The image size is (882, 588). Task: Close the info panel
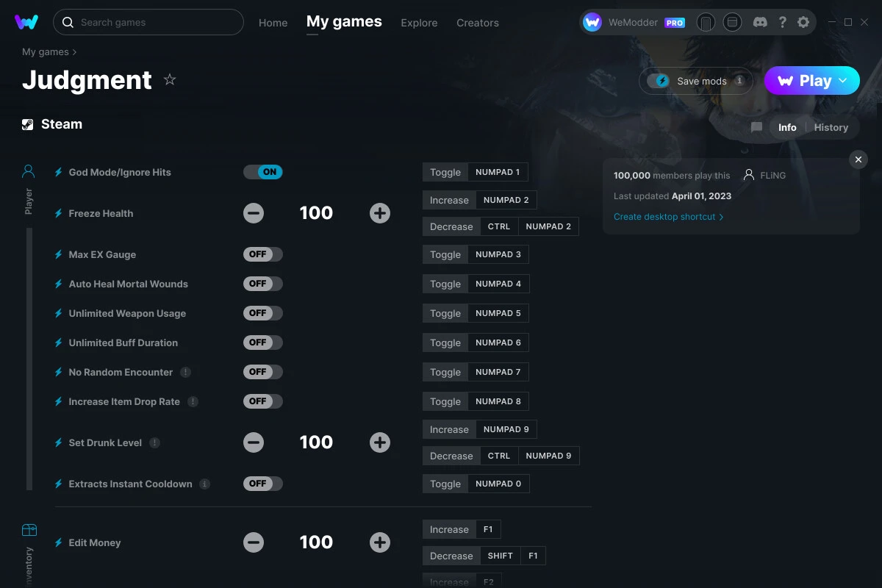[x=858, y=159]
